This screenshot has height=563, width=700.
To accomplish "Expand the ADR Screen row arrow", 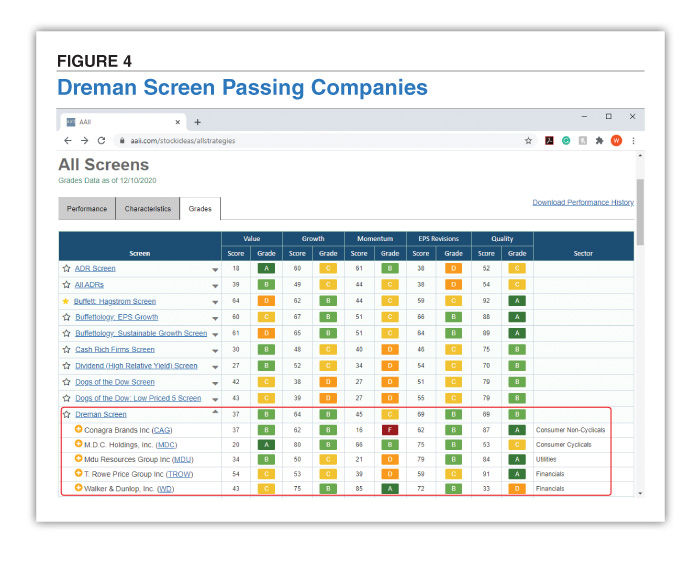I will (215, 270).
